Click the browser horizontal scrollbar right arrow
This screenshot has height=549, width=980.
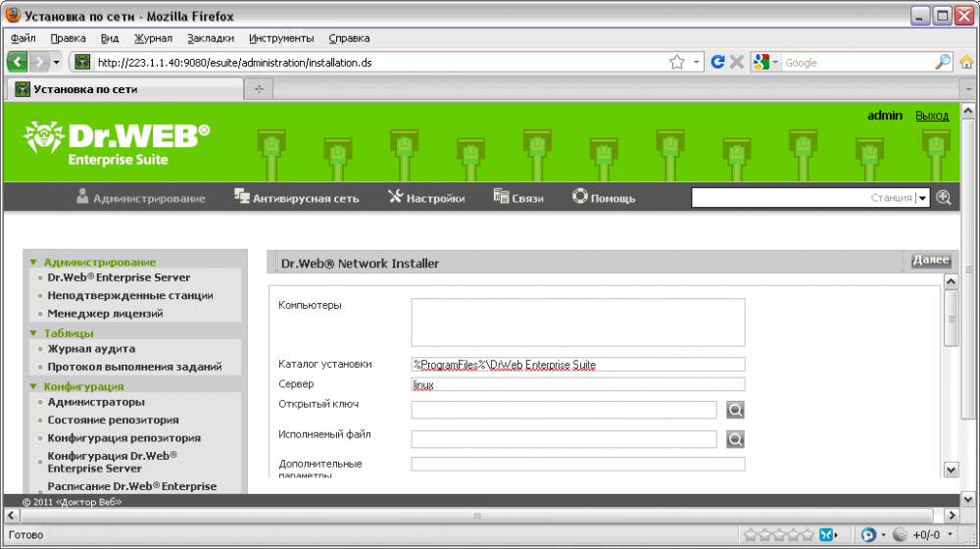click(952, 516)
